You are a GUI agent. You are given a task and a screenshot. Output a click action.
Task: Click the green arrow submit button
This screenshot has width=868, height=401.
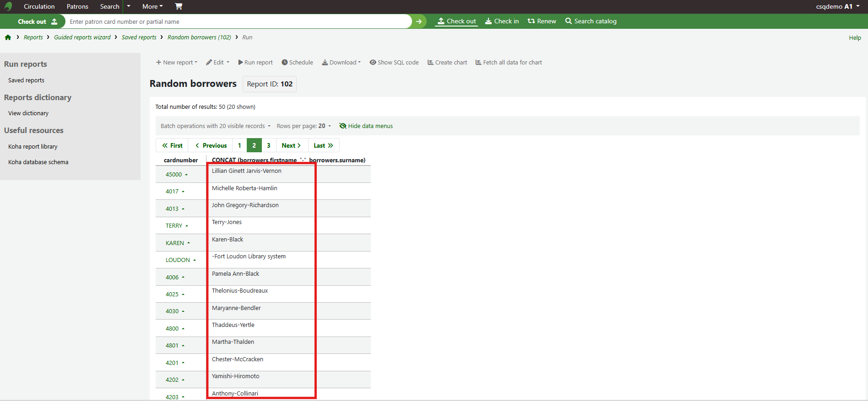point(418,21)
